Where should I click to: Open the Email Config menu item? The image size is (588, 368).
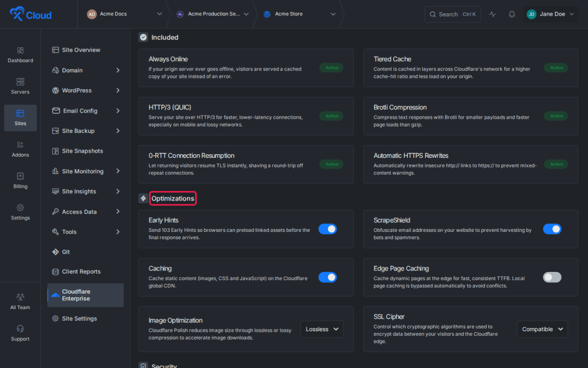coord(85,111)
